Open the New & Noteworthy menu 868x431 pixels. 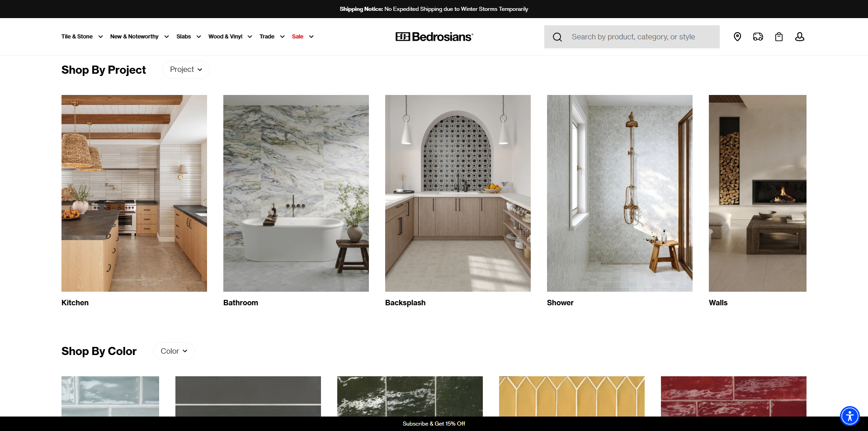pos(134,37)
